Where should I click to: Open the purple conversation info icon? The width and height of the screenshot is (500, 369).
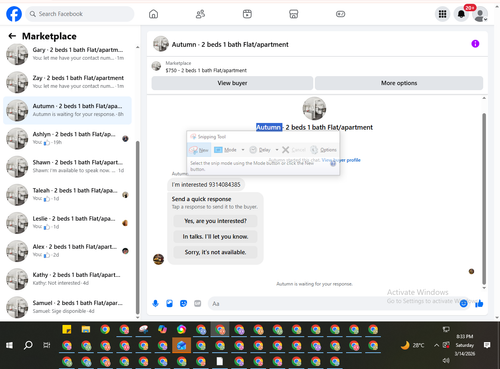click(x=475, y=44)
